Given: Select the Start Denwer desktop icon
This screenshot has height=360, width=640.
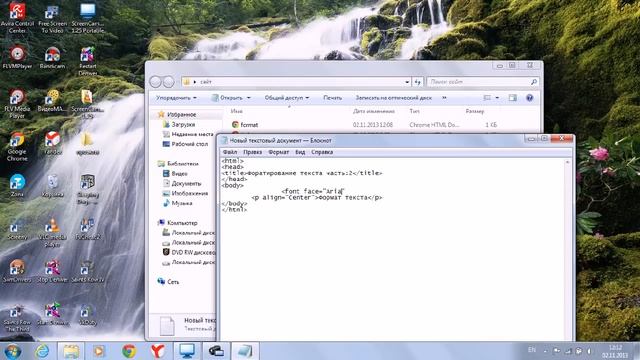Looking at the screenshot, I should 52,314.
